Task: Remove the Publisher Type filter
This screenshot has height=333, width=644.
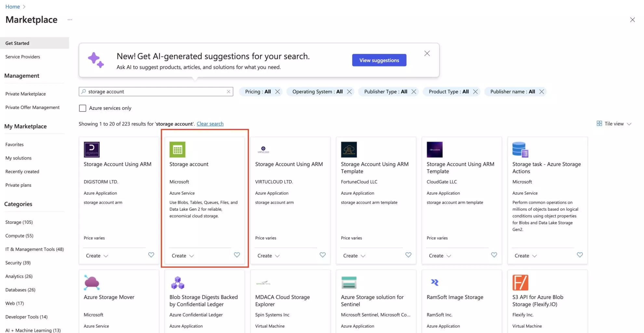Action: (414, 92)
